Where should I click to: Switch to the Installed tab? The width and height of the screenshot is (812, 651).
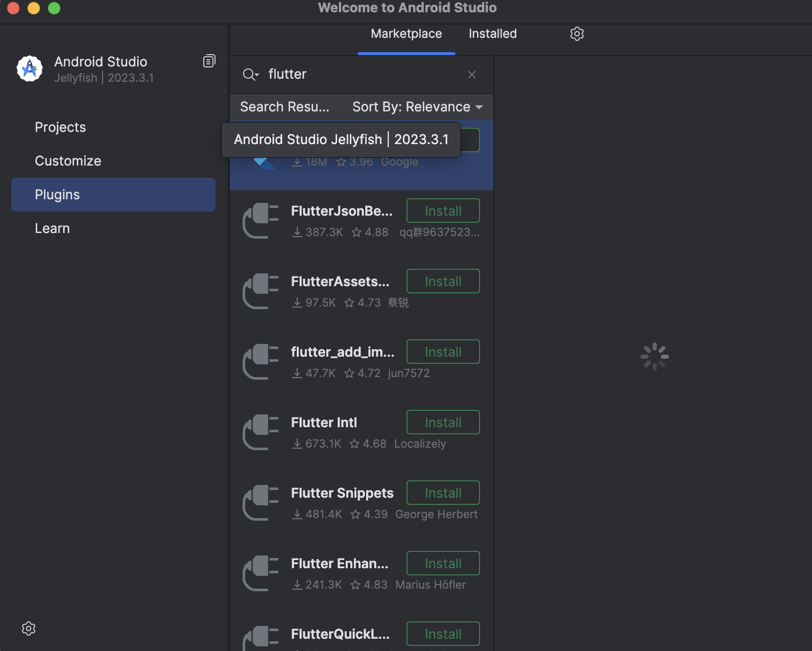coord(493,34)
